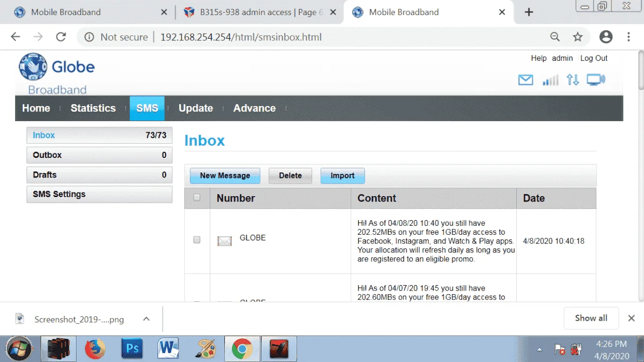The height and width of the screenshot is (362, 644).
Task: Dismiss the downloads bar
Action: pyautogui.click(x=631, y=318)
